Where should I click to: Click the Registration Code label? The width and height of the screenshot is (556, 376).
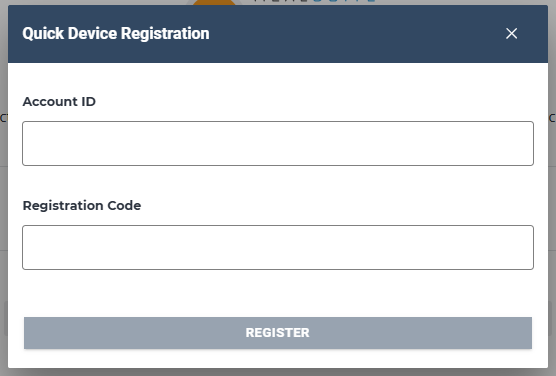(82, 206)
